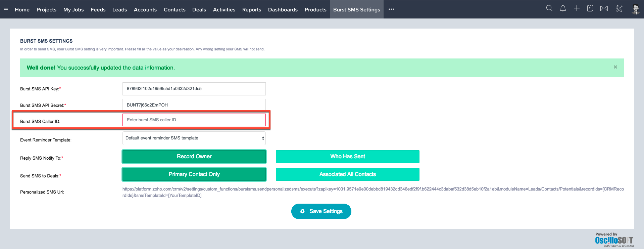Open the Activities tab

click(224, 10)
